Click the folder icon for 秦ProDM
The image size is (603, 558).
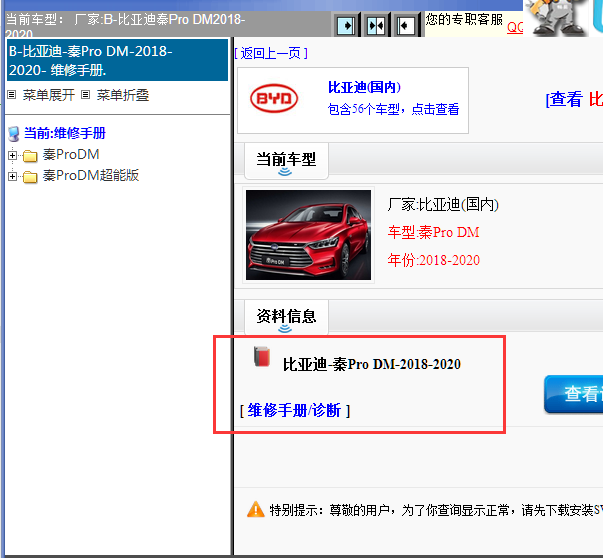click(x=30, y=156)
